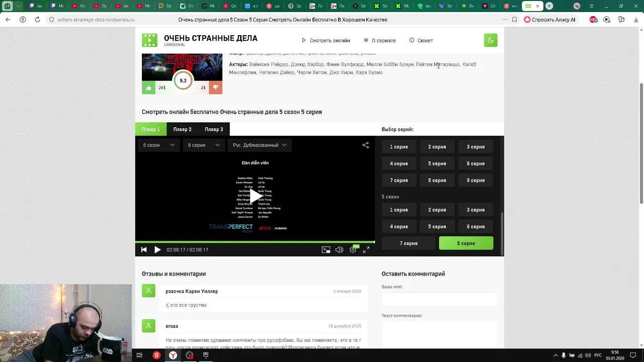
Task: Click the page vertical scrollbar
Action: [641, 143]
